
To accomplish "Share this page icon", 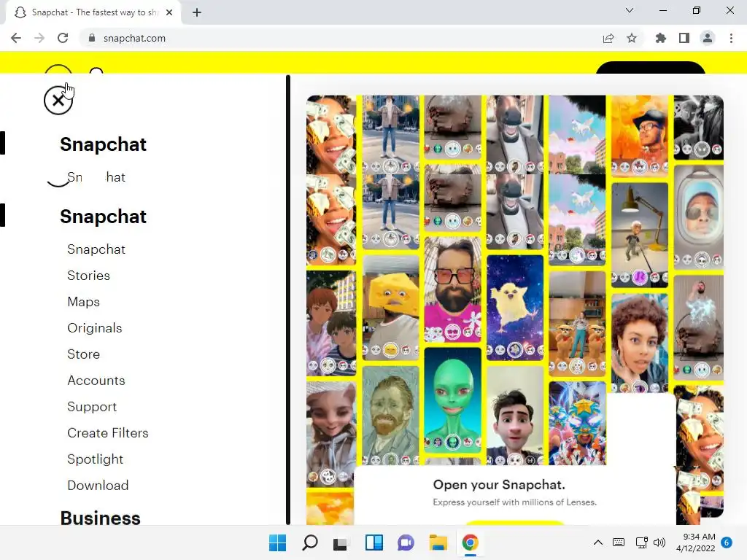I will 608,38.
